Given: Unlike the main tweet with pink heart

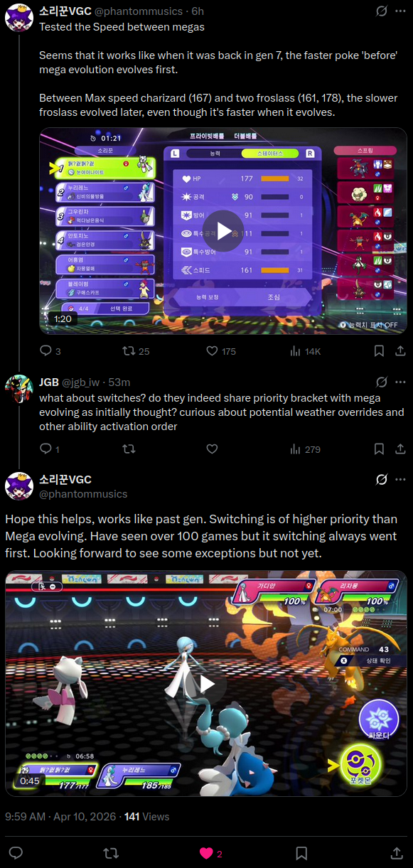Looking at the screenshot, I should (210, 853).
